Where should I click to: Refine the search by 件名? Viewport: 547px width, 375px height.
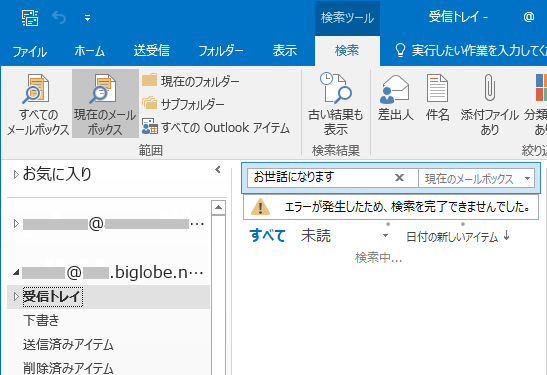tap(437, 98)
